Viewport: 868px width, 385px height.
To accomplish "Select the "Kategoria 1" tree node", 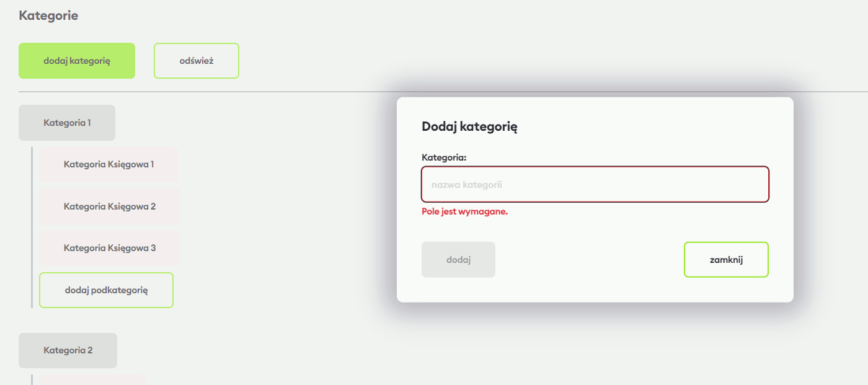I will [67, 123].
